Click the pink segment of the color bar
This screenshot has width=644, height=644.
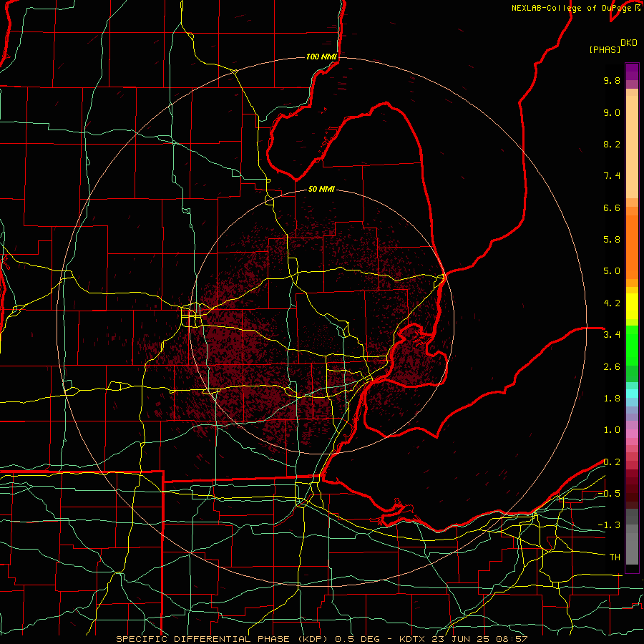[x=632, y=434]
